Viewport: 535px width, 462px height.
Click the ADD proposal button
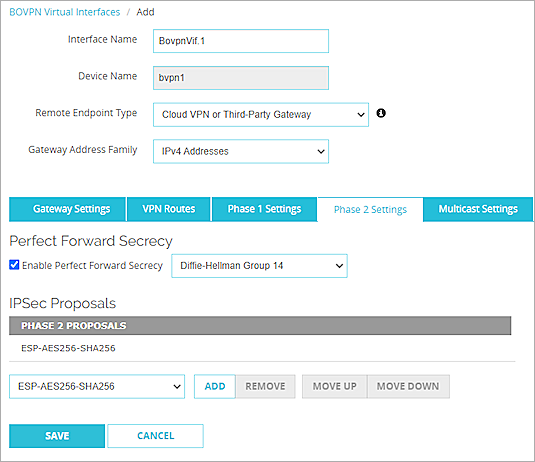(215, 387)
